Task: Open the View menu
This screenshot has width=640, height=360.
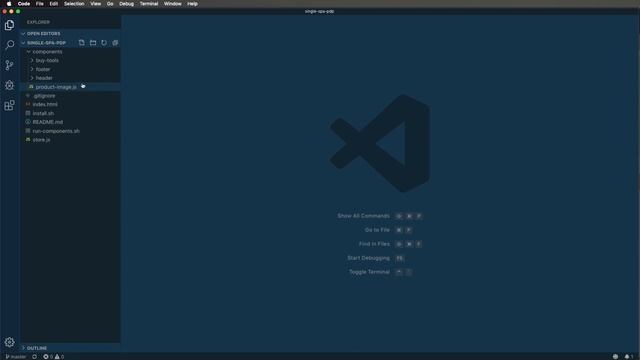Action: [96, 4]
